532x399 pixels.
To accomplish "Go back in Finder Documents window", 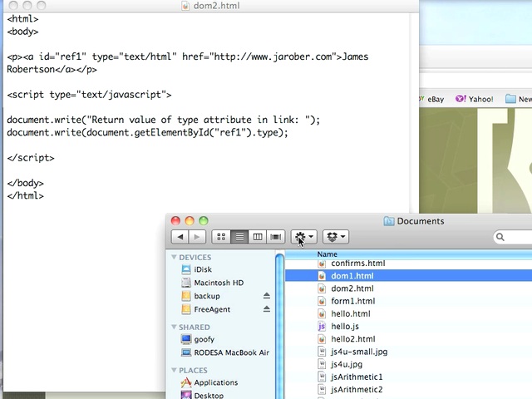I will 180,237.
